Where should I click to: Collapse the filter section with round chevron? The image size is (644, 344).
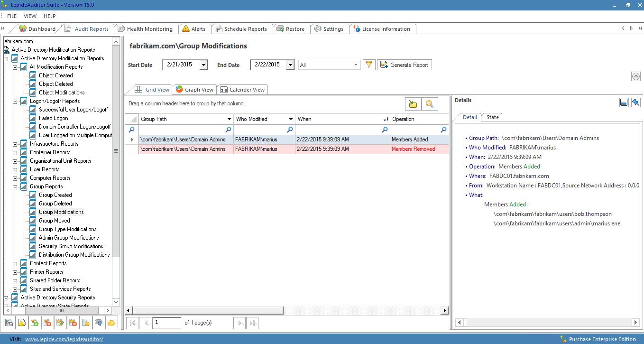[635, 76]
